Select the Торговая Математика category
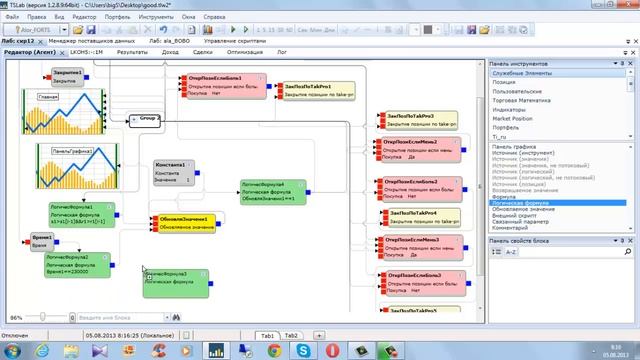 [521, 100]
